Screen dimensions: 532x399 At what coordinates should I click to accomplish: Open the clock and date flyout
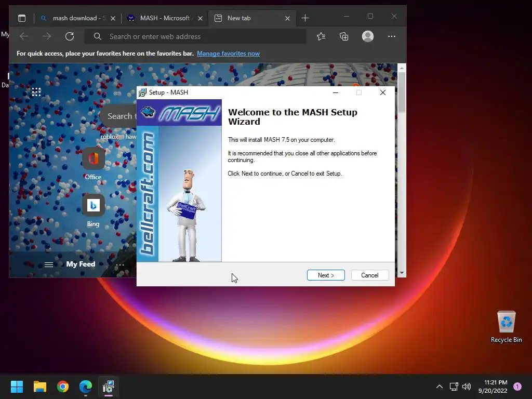tap(493, 387)
